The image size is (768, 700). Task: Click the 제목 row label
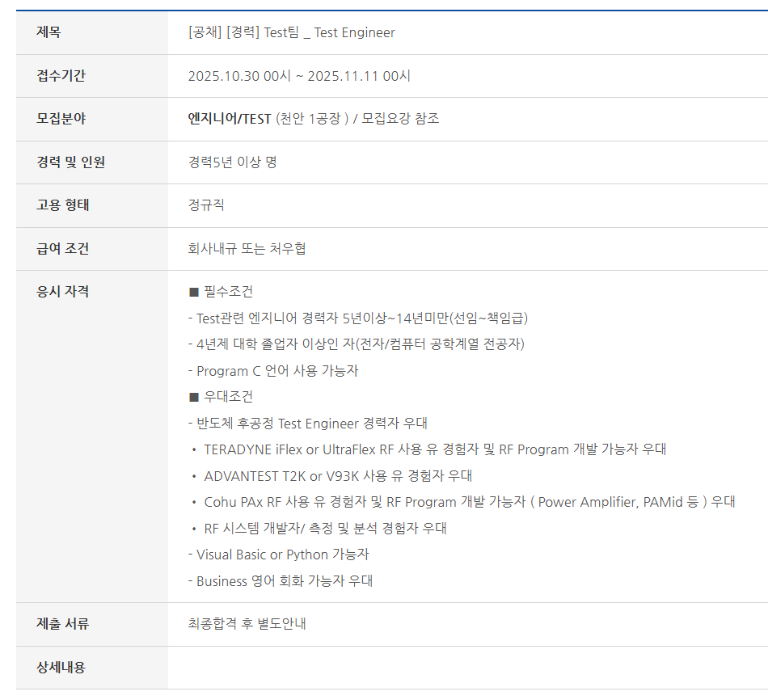[49, 32]
